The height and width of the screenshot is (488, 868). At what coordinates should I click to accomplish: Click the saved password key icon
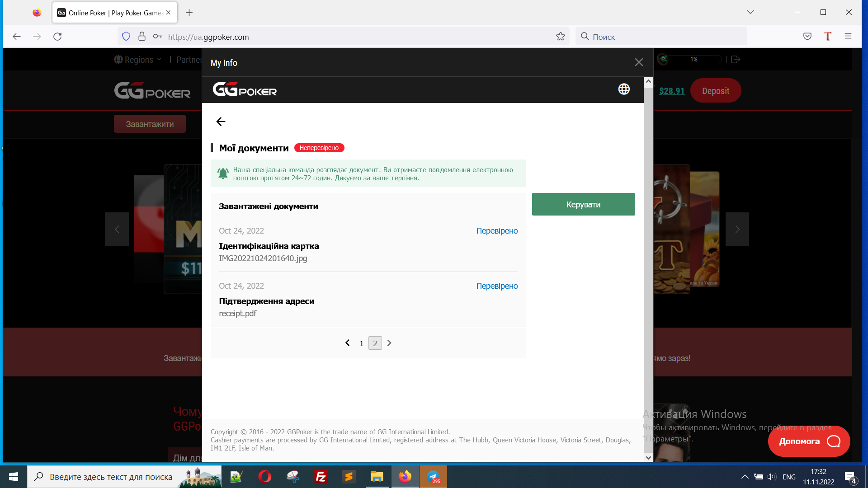[x=157, y=37]
